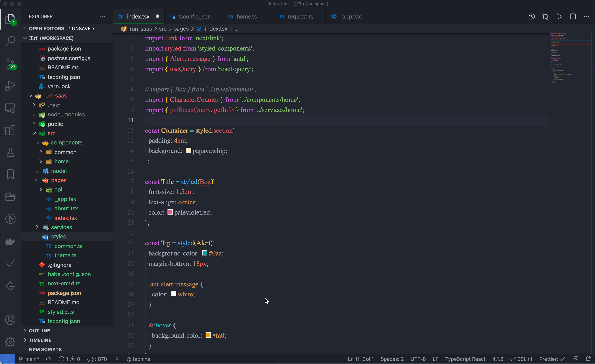This screenshot has height=364, width=595.
Task: Switch to the request.ts tab
Action: pyautogui.click(x=300, y=16)
